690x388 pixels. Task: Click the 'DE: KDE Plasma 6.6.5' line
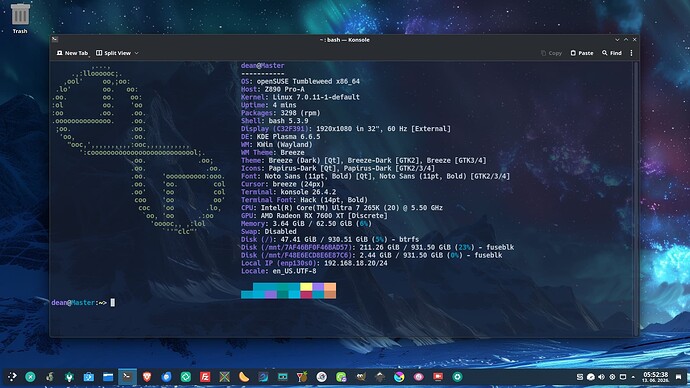pyautogui.click(x=280, y=136)
